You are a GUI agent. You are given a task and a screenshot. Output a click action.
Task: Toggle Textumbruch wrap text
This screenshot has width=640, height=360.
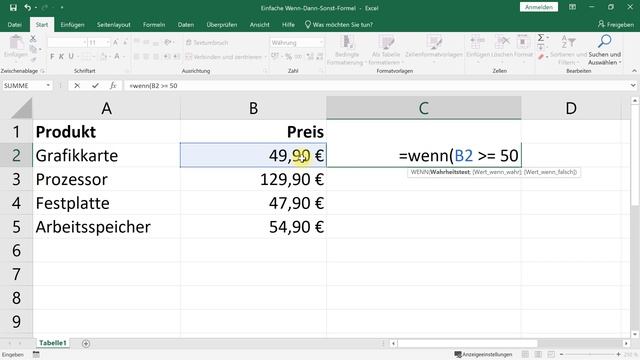(x=207, y=42)
